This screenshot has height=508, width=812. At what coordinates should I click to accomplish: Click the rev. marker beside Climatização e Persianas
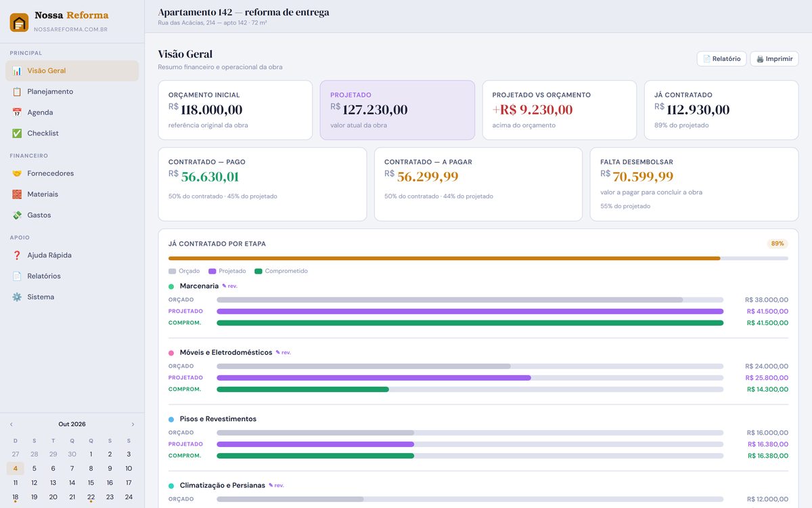(276, 486)
